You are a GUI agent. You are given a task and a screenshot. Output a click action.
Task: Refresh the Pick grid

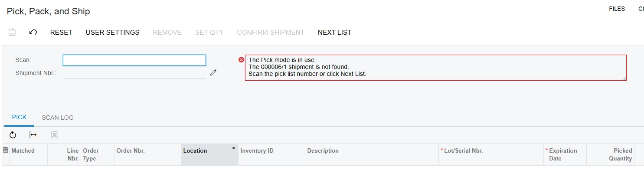(x=13, y=135)
